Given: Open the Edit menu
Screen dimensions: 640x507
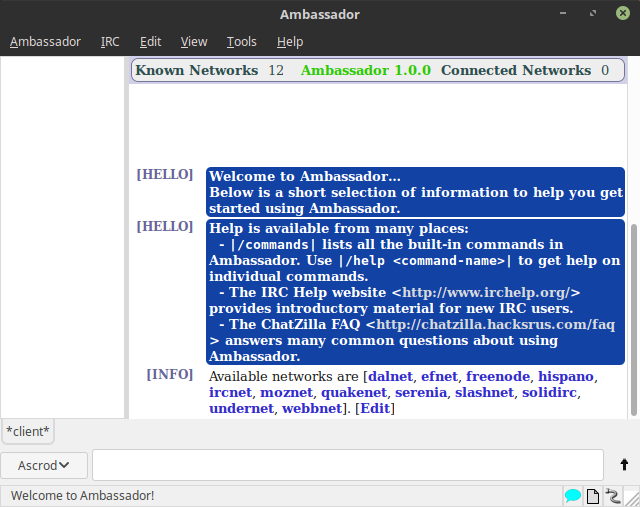Looking at the screenshot, I should point(150,42).
